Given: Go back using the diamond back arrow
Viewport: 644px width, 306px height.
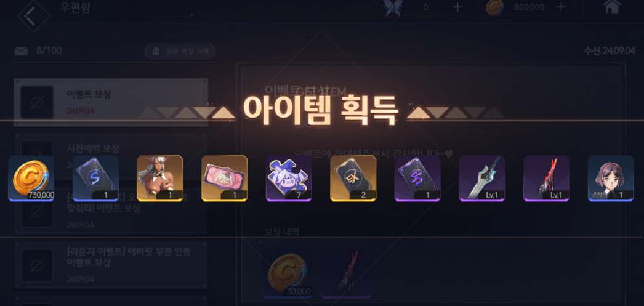Looking at the screenshot, I should click(34, 17).
